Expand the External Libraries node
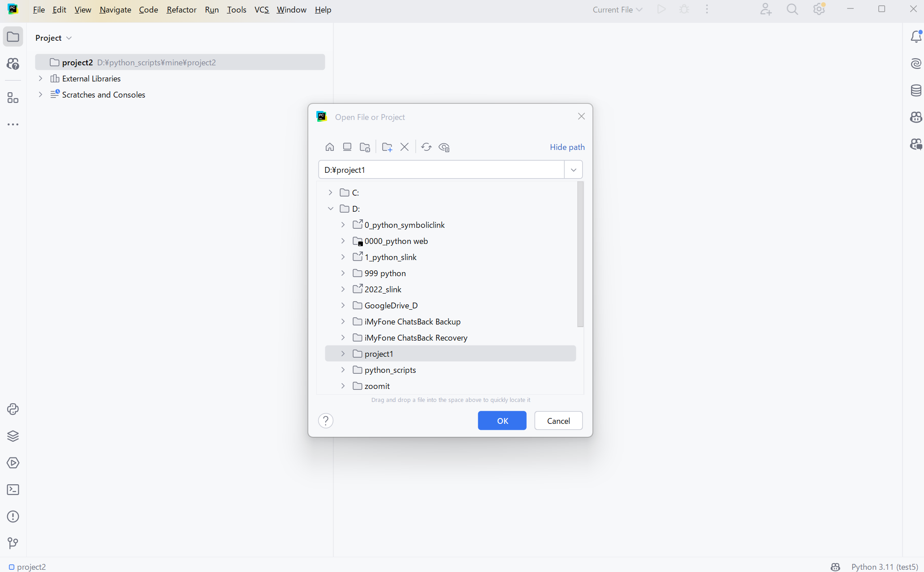This screenshot has height=572, width=924. click(x=41, y=78)
